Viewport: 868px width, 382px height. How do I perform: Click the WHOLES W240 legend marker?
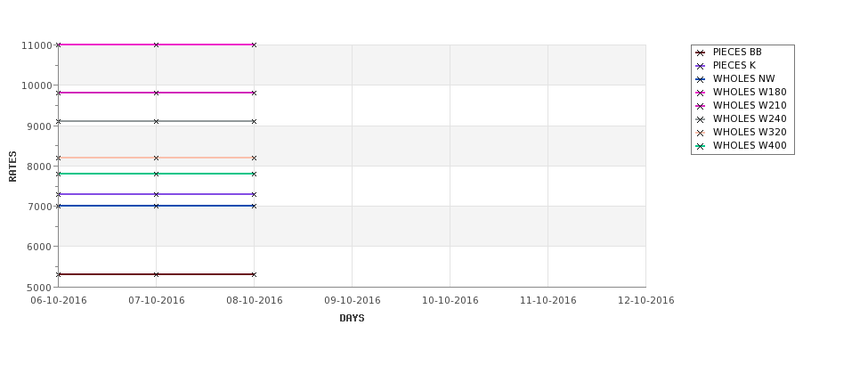click(701, 119)
